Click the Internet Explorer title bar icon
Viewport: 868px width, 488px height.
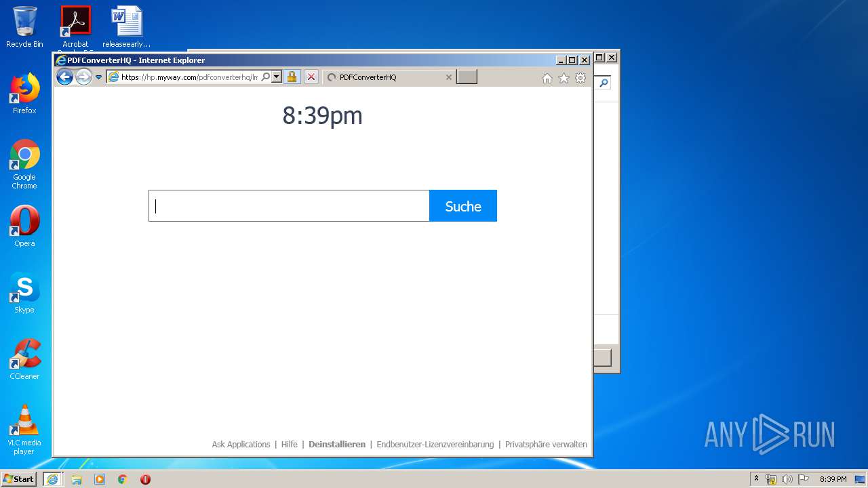point(61,60)
